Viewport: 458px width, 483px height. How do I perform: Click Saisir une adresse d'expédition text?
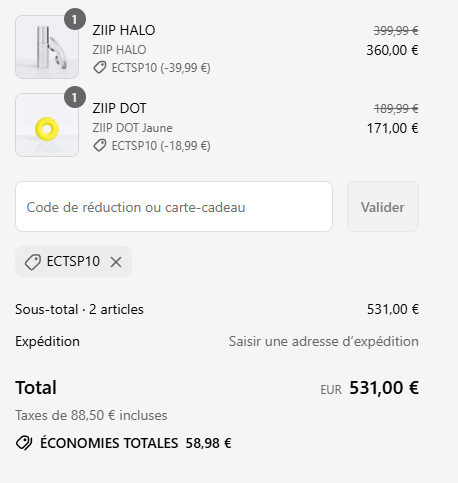coord(323,342)
